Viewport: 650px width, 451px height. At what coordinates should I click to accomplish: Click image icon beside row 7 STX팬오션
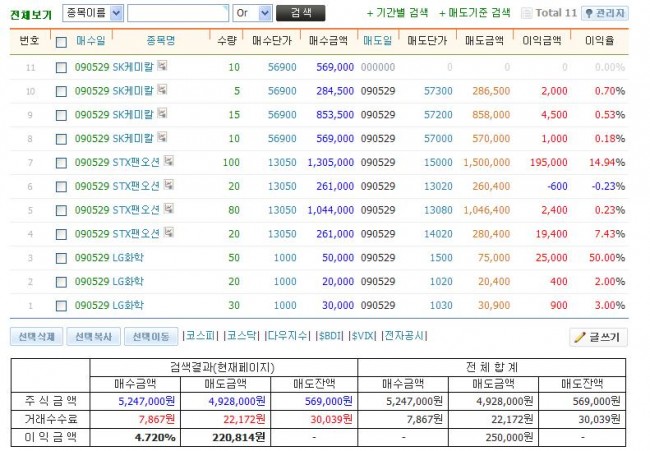169,160
